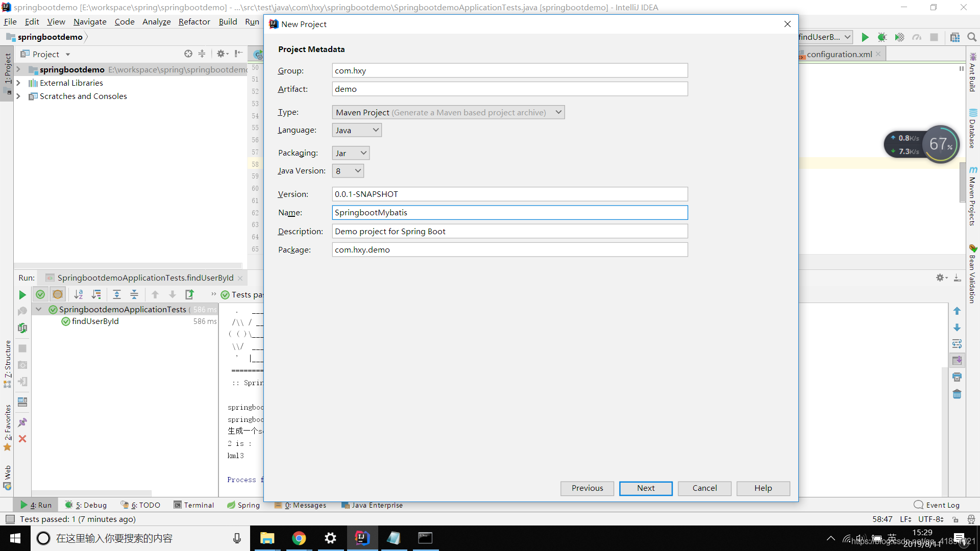
Task: Click the Artifact input field
Action: (509, 89)
